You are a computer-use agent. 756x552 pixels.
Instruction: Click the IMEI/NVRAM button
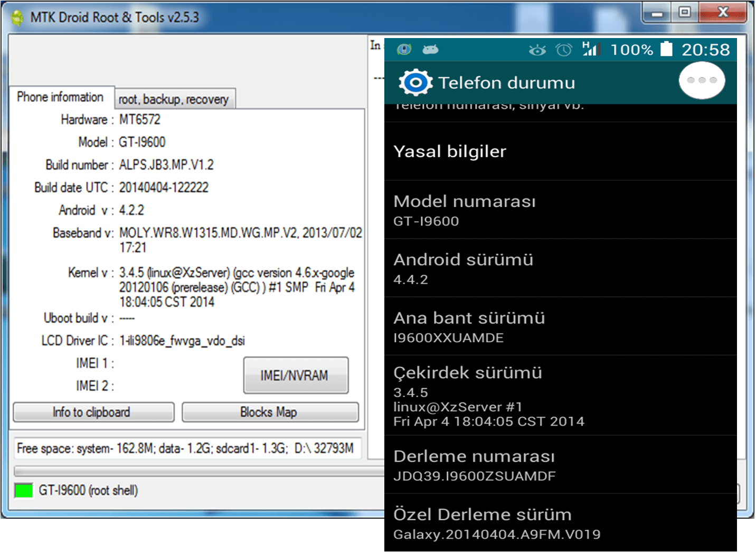point(295,376)
